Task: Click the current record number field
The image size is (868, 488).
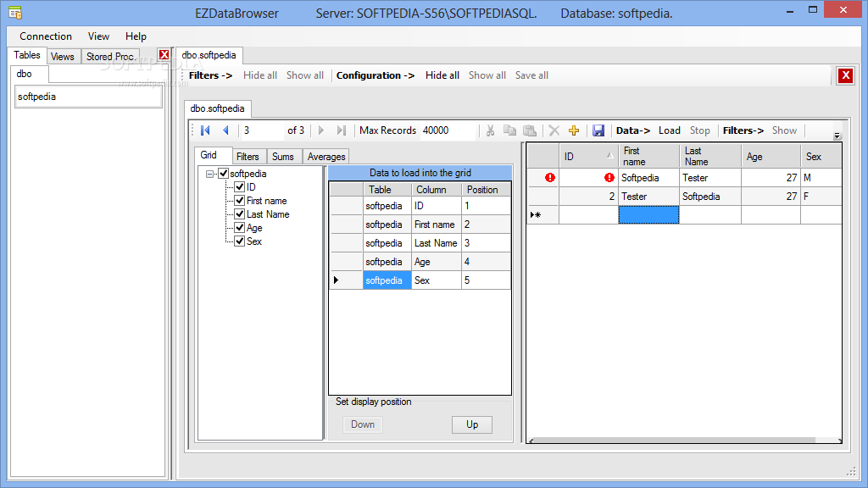Action: point(262,130)
